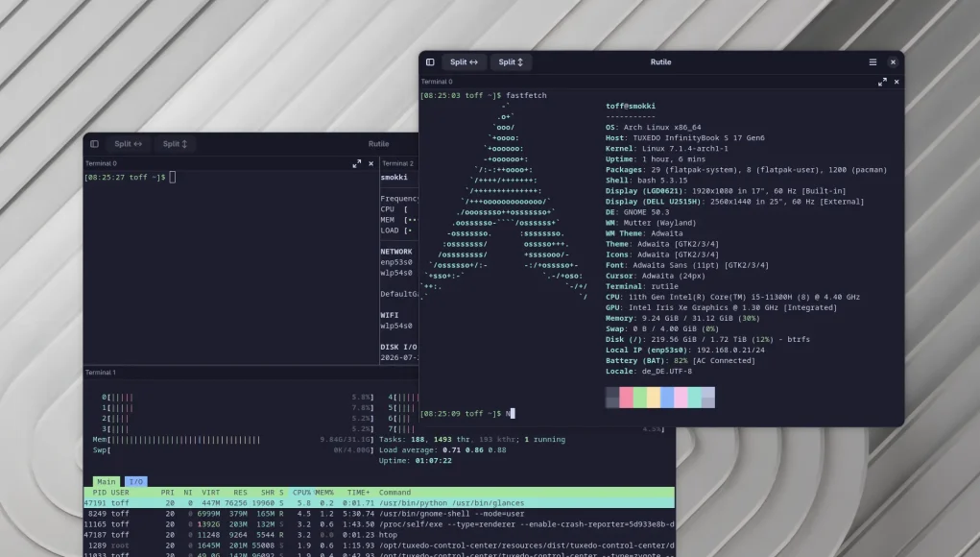
Task: Select Terminal 0 tab label in front window
Action: [x=437, y=82]
